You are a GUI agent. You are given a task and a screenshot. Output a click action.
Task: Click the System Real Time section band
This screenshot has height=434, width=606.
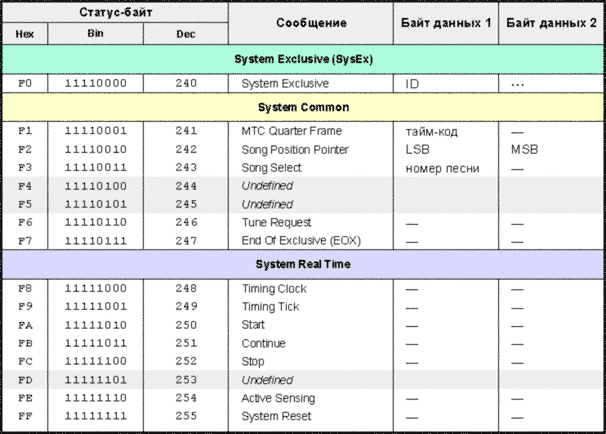tap(303, 264)
